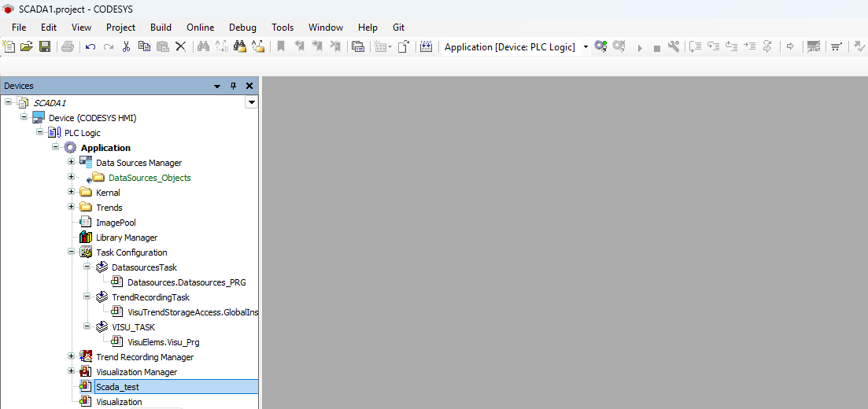
Task: Click the Logout gear icon
Action: click(x=619, y=47)
